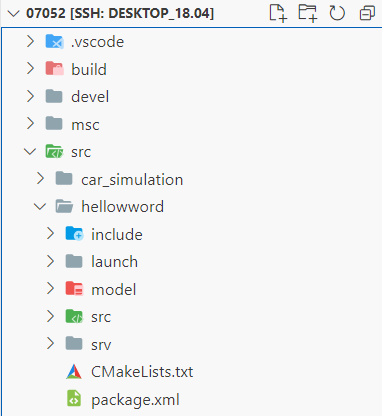Click the New Folder icon
Screen dimensions: 382x416
[308, 13]
